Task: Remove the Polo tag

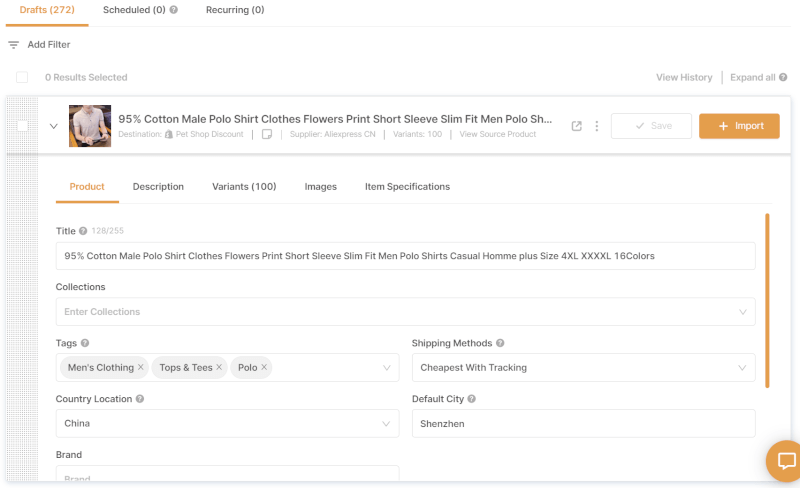Action: tap(264, 367)
